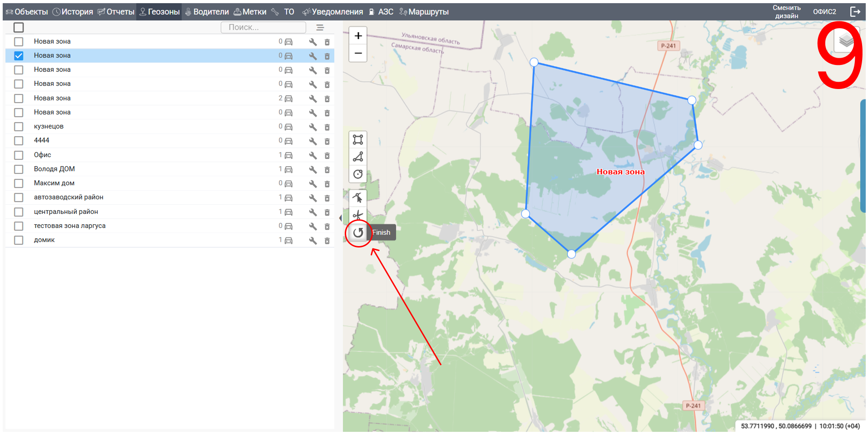Open the Маршруты tab
This screenshot has width=868, height=435.
pos(424,12)
